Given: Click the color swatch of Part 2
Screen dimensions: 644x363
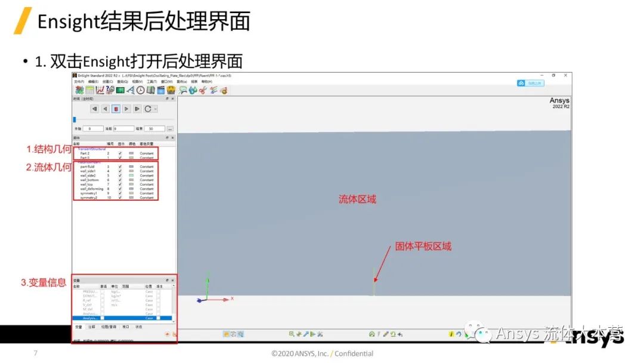Looking at the screenshot, I should [x=131, y=153].
